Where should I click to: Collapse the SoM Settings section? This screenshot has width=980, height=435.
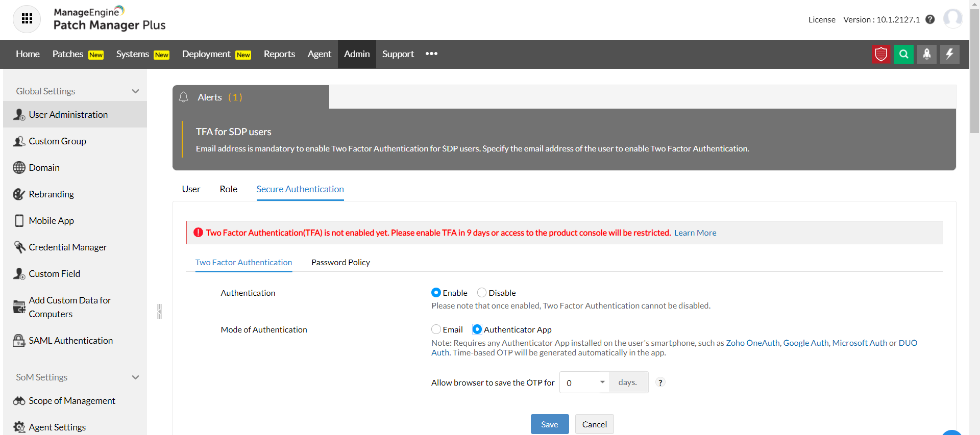coord(135,377)
